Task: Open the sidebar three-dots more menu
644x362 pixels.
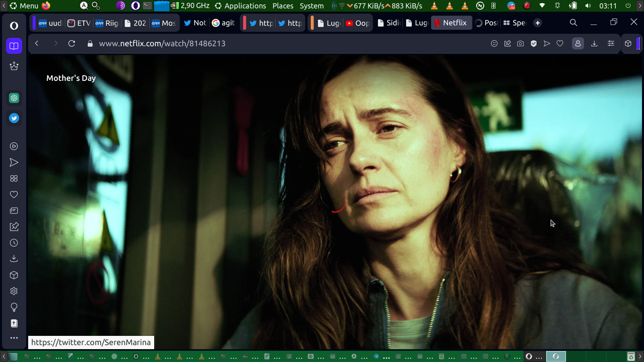Action: pos(14,338)
